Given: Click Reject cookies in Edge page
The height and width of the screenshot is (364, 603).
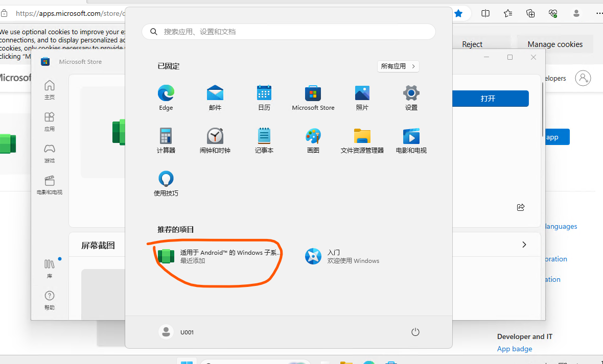Looking at the screenshot, I should pyautogui.click(x=472, y=44).
